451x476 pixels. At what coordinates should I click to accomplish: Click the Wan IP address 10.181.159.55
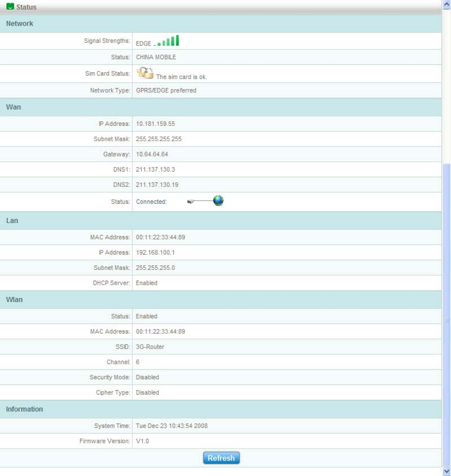155,124
